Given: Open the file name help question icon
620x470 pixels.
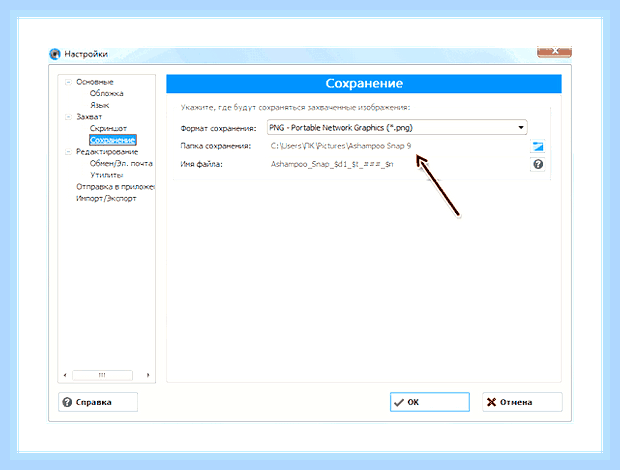Looking at the screenshot, I should (x=538, y=164).
